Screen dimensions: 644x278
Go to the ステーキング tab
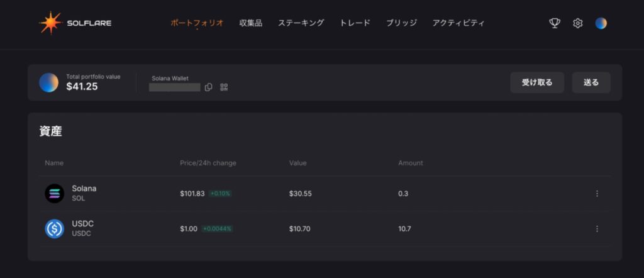click(x=301, y=23)
